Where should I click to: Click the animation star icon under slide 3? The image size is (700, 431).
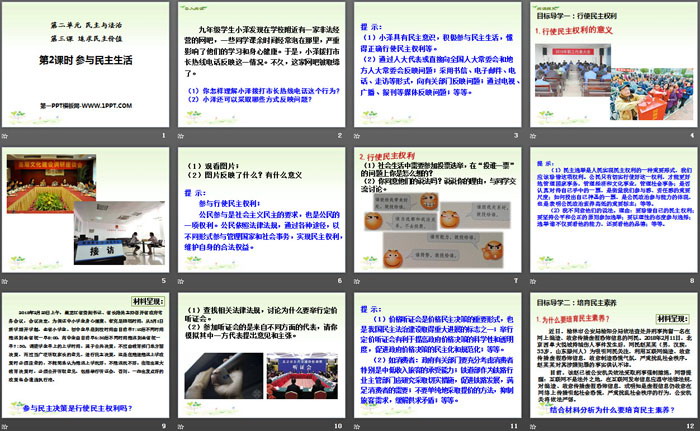[357, 136]
